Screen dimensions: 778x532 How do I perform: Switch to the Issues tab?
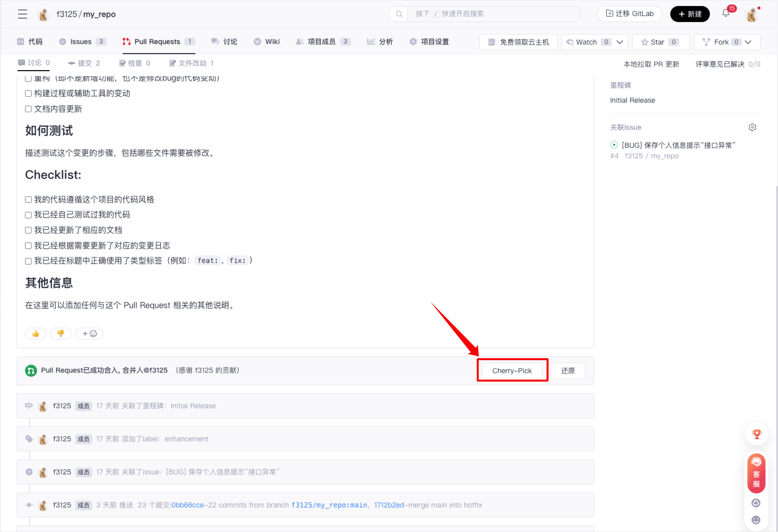[81, 42]
